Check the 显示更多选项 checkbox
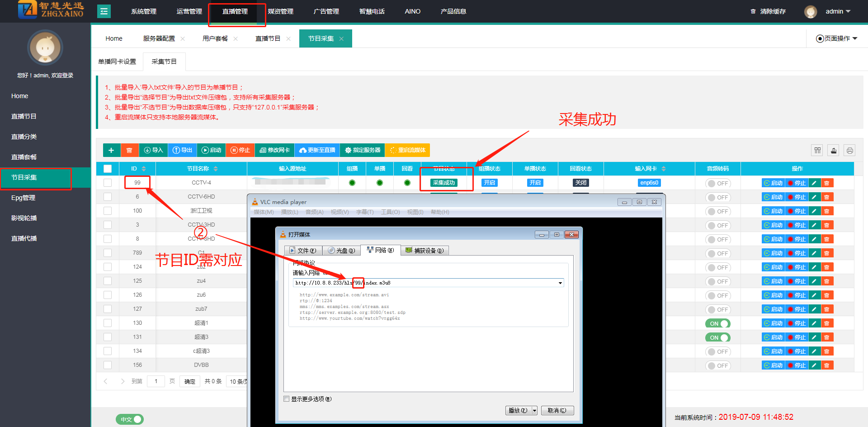Screen dimensions: 868x427 (286, 399)
